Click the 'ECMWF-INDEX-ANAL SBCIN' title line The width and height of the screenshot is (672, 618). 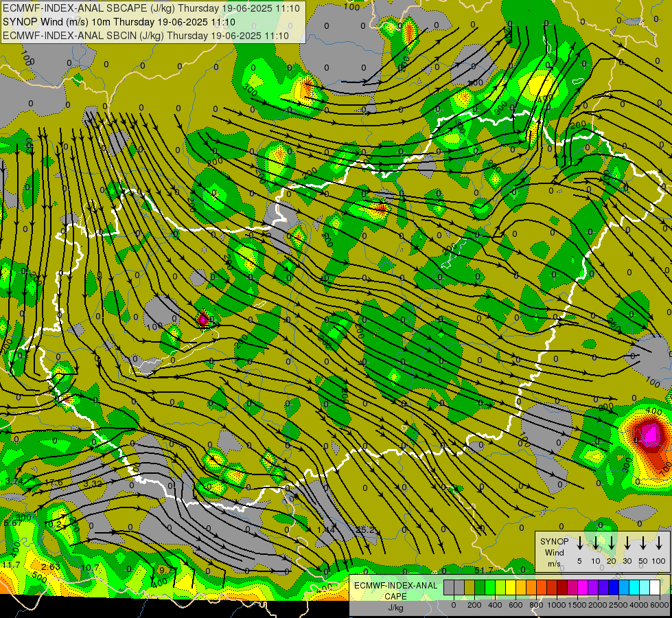(x=146, y=36)
